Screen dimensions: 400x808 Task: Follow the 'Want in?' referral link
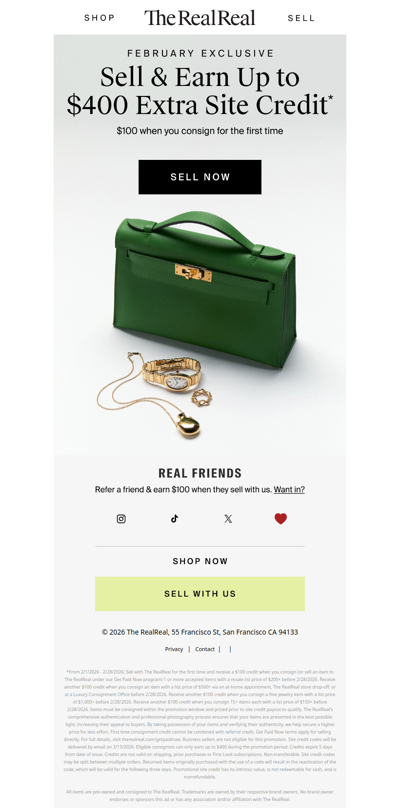[x=289, y=490]
